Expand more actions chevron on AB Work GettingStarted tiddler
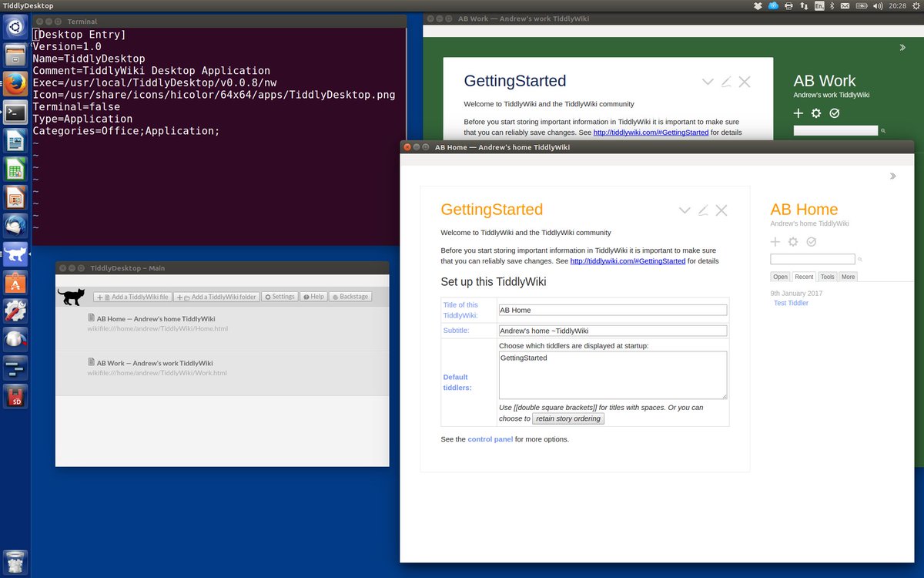 708,82
